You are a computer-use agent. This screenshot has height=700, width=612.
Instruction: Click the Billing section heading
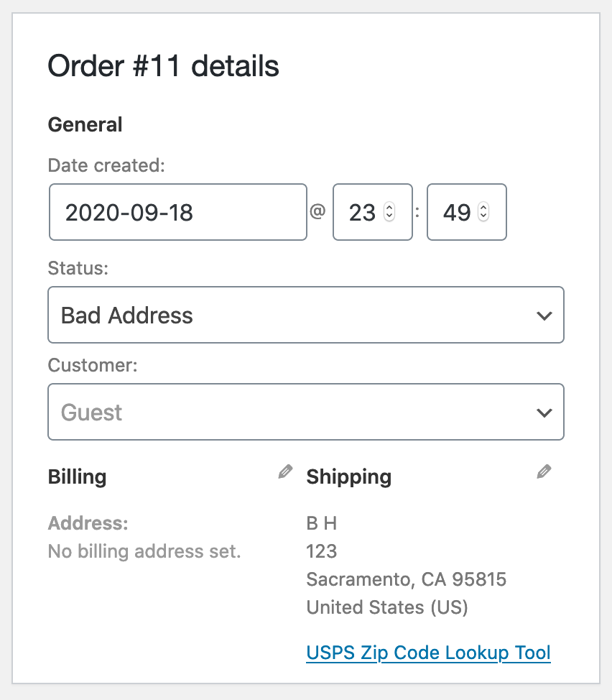pos(77,476)
